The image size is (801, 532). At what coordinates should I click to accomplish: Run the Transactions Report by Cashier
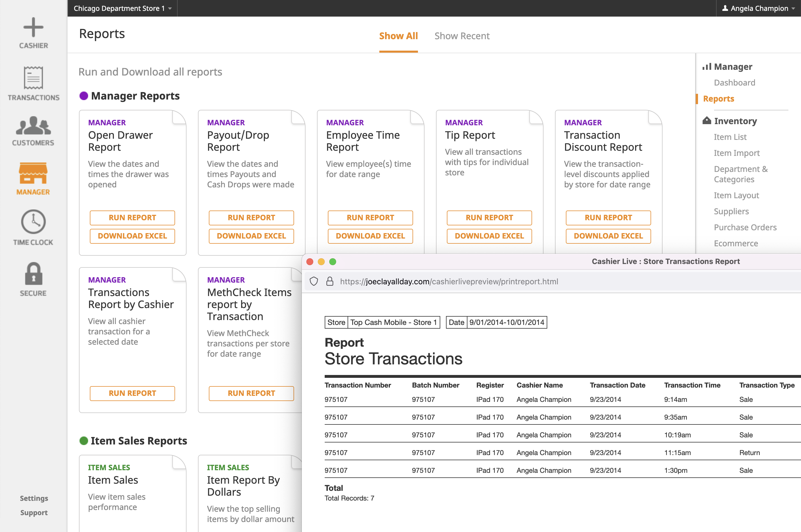coord(132,393)
